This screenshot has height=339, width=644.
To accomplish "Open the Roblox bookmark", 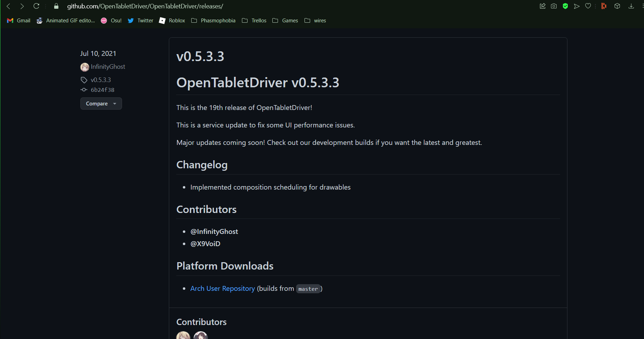I will (x=172, y=20).
